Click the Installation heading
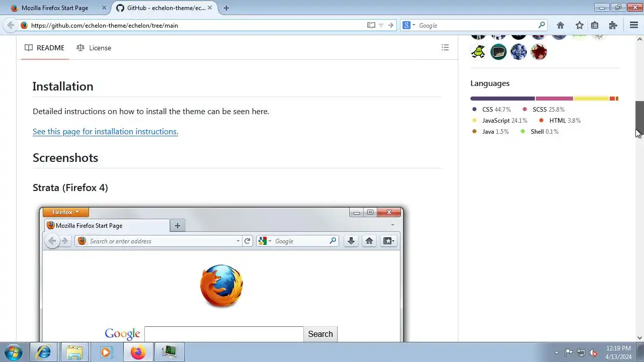The height and width of the screenshot is (362, 644). (63, 86)
